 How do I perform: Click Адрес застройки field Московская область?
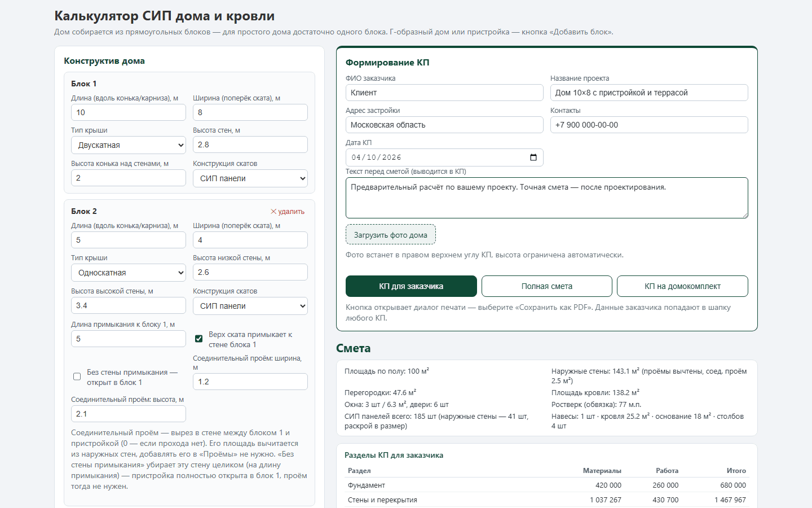[444, 125]
